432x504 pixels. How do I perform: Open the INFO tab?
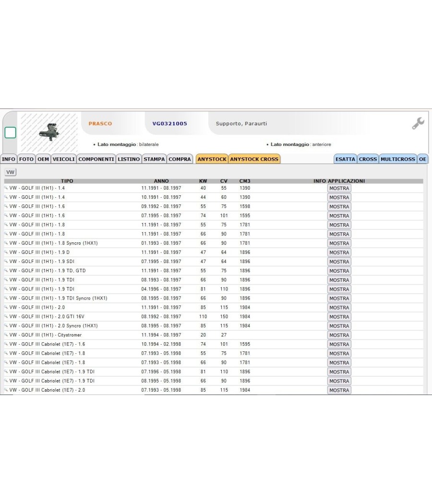pos(8,159)
